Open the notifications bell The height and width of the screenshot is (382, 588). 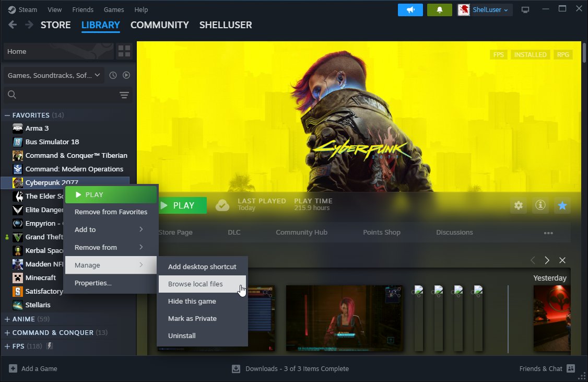click(x=440, y=10)
